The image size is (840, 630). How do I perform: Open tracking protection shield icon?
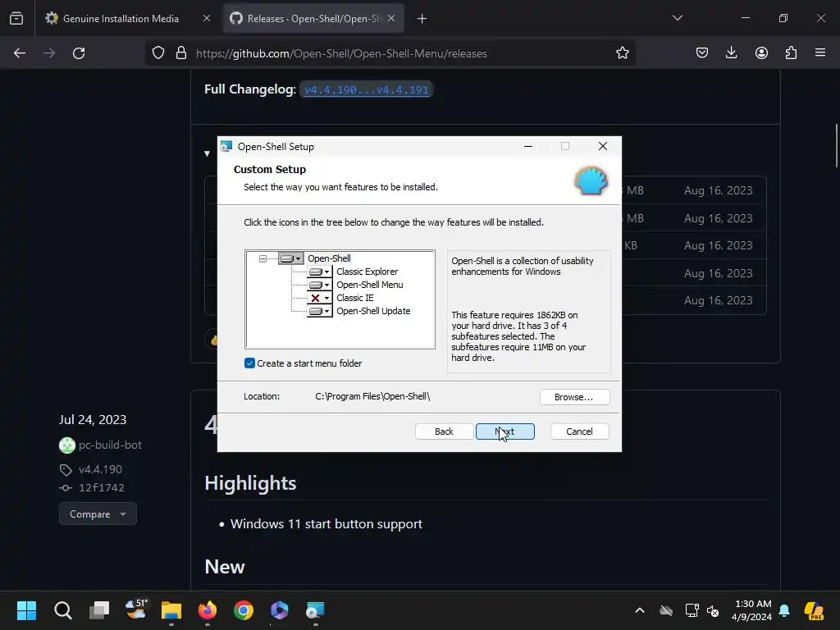pyautogui.click(x=158, y=53)
